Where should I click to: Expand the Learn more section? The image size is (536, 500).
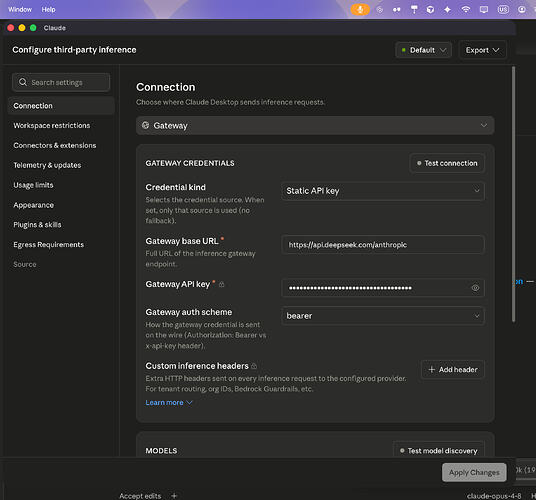tap(169, 403)
